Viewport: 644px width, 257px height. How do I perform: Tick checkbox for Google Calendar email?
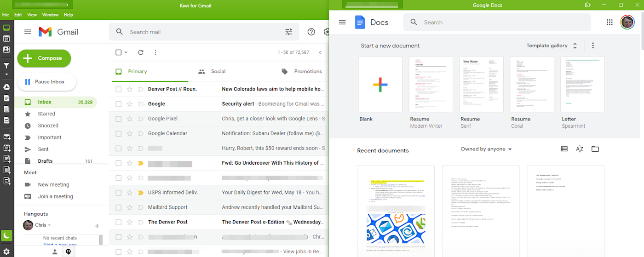click(x=118, y=133)
